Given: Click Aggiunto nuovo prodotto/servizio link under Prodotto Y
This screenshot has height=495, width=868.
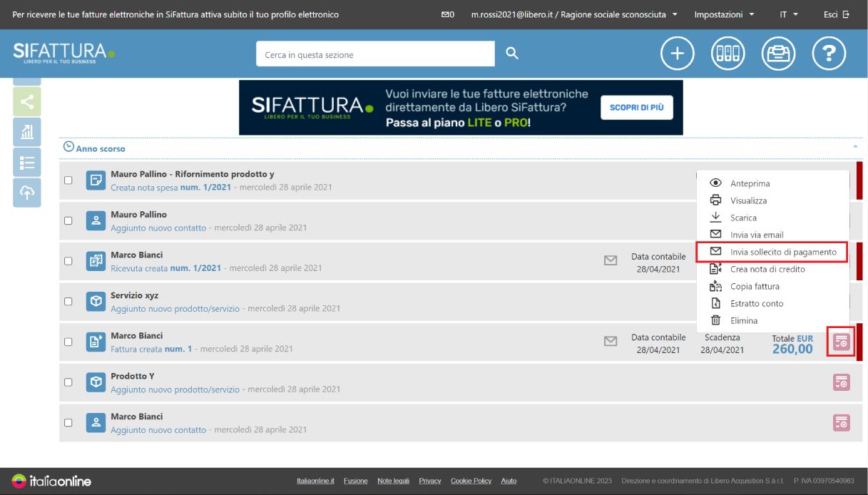Looking at the screenshot, I should pos(175,389).
